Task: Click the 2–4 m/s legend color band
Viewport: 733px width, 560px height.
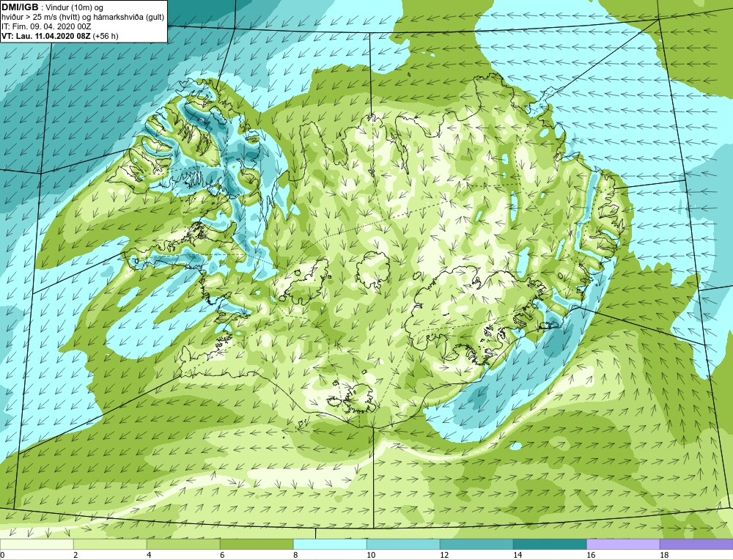Action: coord(111,544)
